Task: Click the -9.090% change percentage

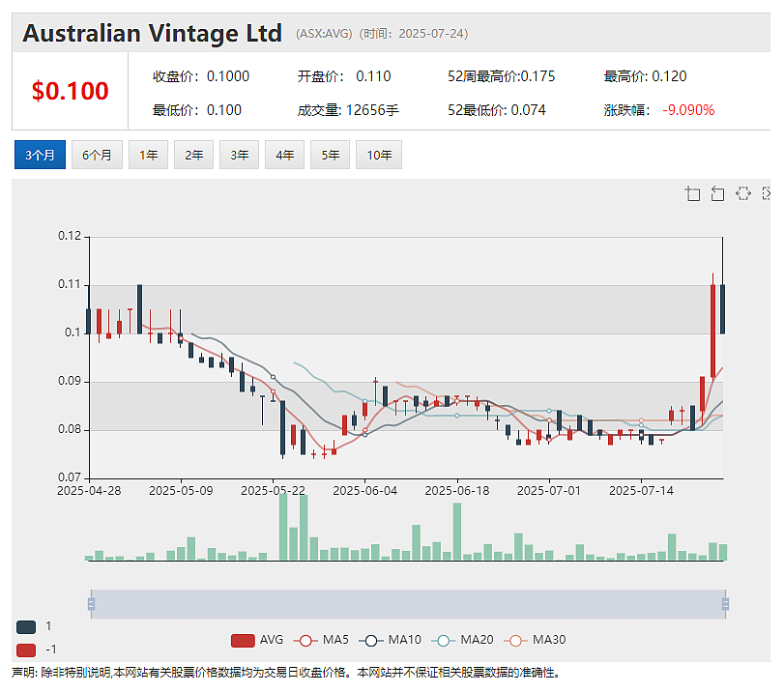Action: 688,110
